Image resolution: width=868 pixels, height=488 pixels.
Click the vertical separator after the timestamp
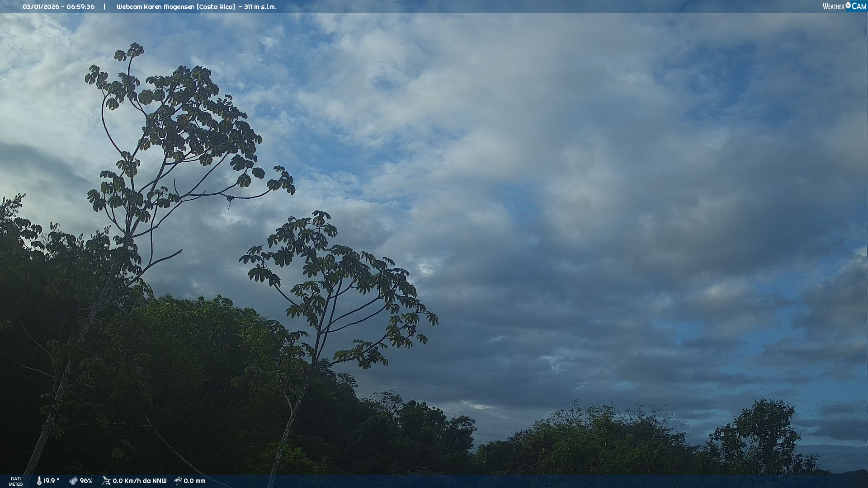pos(104,7)
